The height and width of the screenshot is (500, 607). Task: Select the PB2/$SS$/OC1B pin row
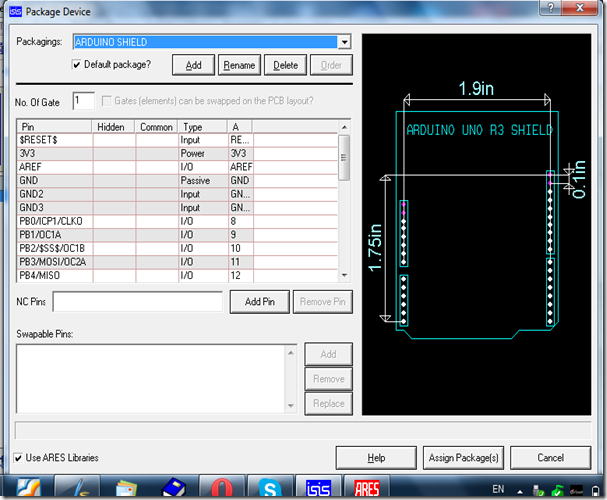tap(177, 248)
